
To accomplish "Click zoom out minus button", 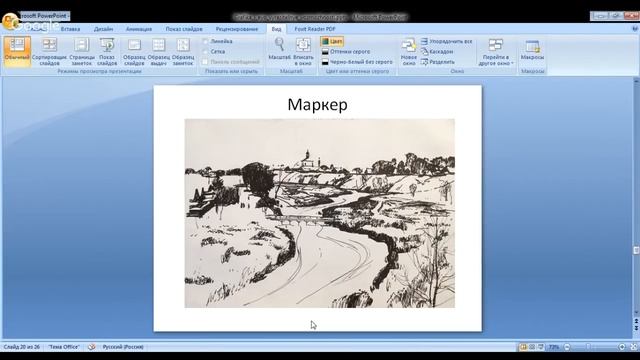I will click(567, 347).
